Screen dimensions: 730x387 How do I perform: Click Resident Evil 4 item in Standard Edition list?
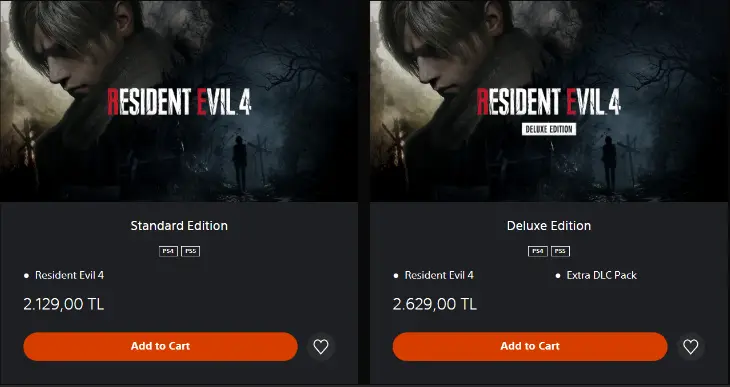[69, 275]
